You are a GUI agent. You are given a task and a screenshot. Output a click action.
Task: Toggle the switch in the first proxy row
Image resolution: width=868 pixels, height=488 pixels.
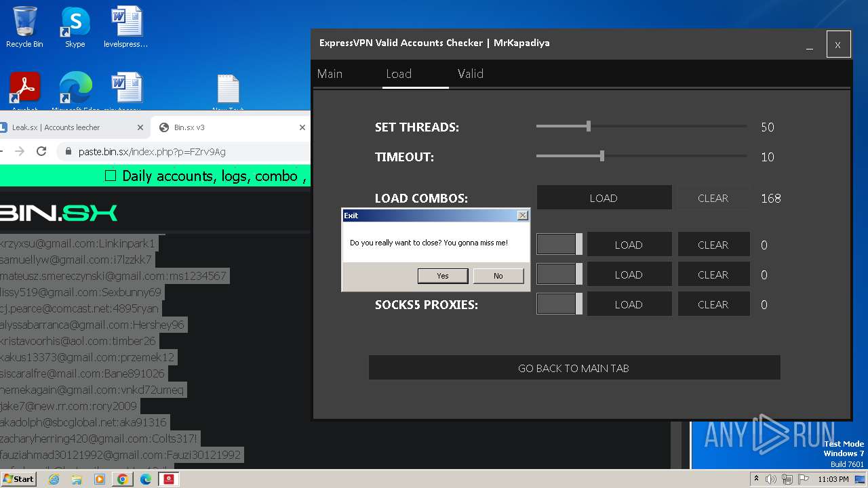click(559, 245)
